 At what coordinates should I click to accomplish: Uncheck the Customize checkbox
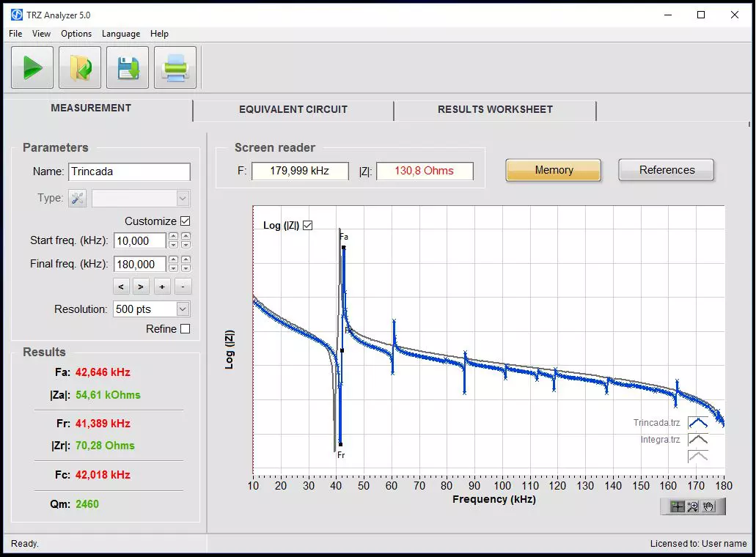tap(185, 221)
